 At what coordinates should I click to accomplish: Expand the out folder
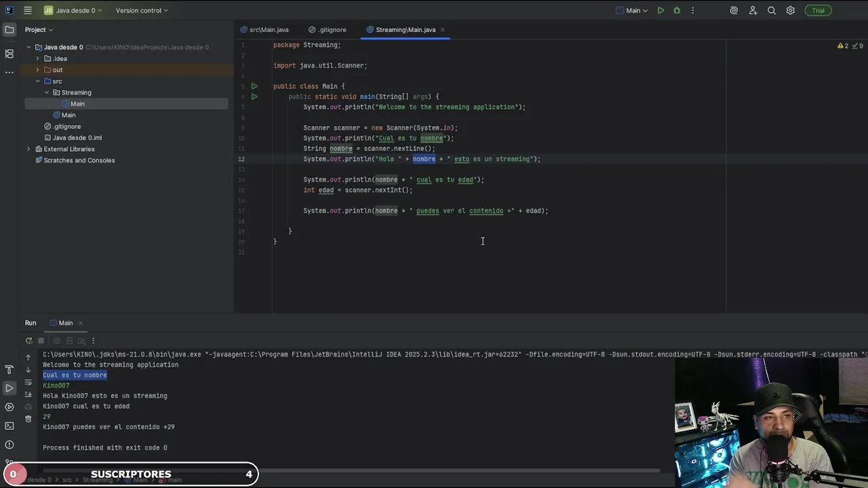click(x=37, y=70)
